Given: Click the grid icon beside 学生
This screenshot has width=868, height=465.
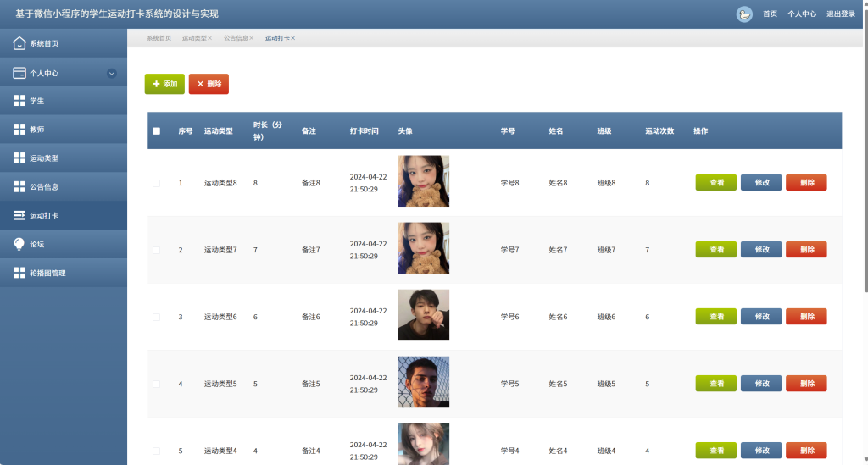Looking at the screenshot, I should 19,101.
